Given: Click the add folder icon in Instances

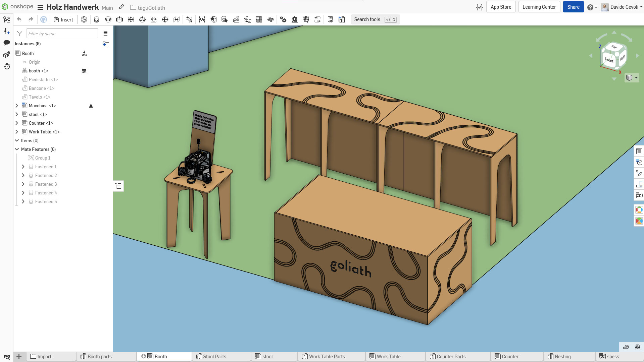Looking at the screenshot, I should point(106,44).
